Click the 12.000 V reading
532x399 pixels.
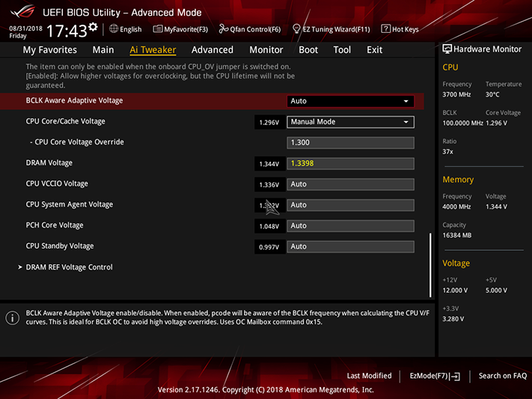(x=455, y=290)
